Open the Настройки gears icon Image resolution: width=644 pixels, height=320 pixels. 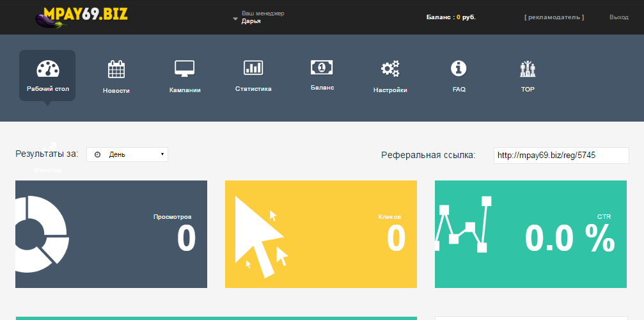390,68
